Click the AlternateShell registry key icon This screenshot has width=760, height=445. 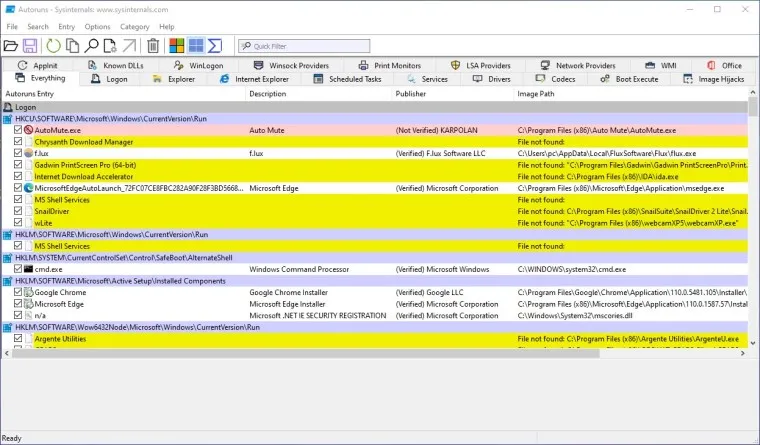[7, 258]
